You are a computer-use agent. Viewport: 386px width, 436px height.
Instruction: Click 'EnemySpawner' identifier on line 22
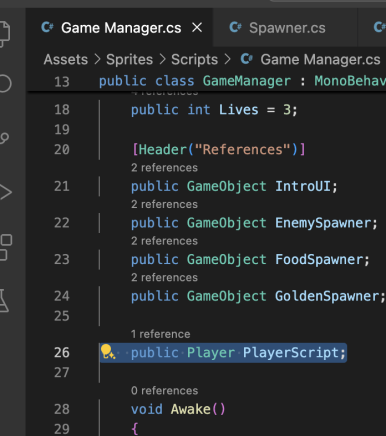click(323, 223)
